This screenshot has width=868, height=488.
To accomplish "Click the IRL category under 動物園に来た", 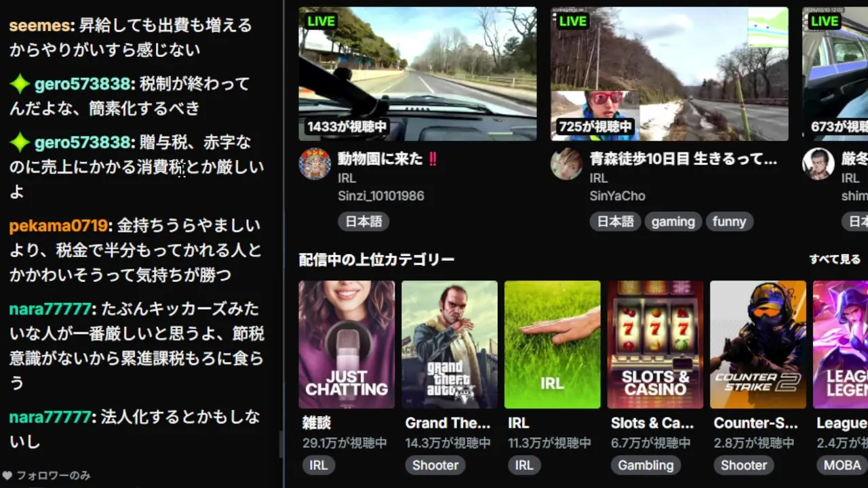I will click(347, 178).
